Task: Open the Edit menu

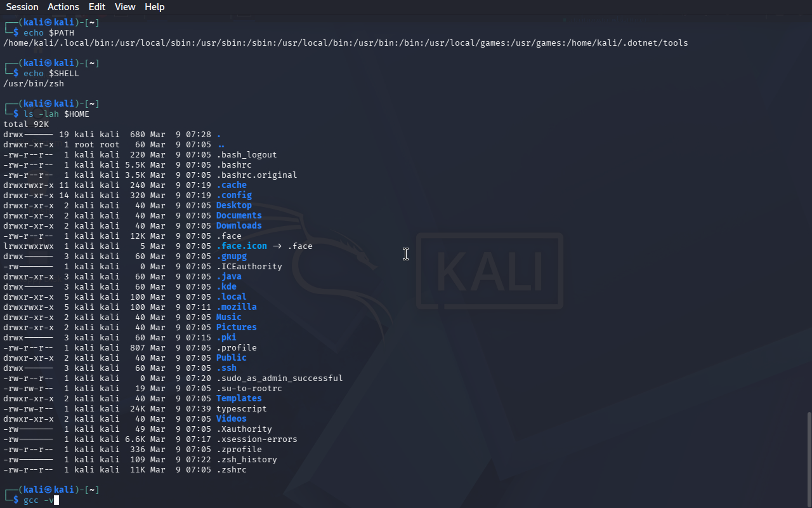Action: (97, 7)
